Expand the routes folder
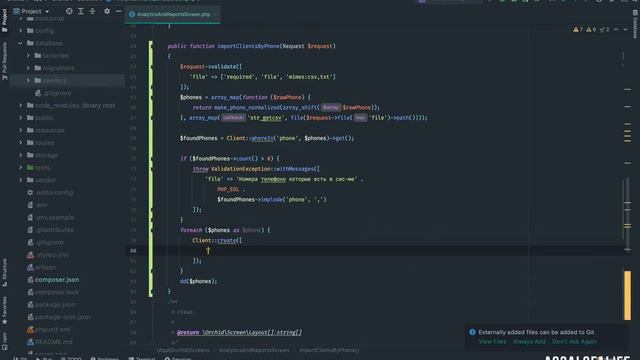The image size is (640, 360). point(20,142)
